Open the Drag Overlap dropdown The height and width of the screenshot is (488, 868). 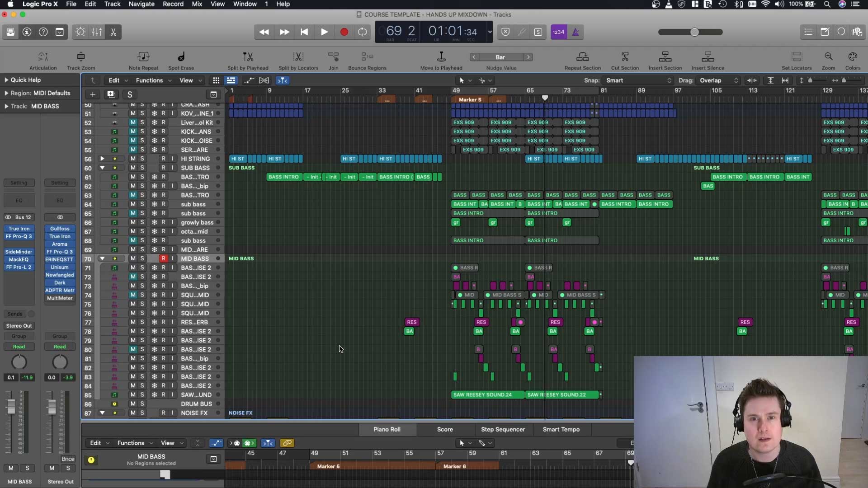[719, 80]
